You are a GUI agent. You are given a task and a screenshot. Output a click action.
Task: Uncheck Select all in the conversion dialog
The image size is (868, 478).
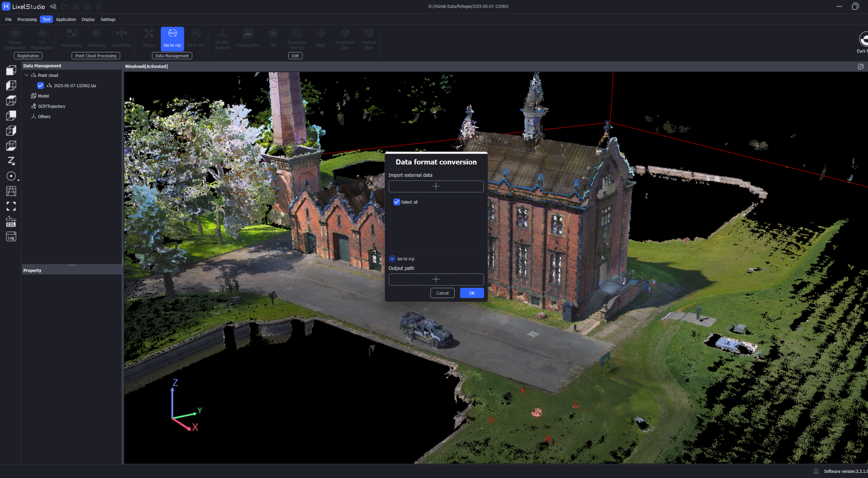point(397,202)
